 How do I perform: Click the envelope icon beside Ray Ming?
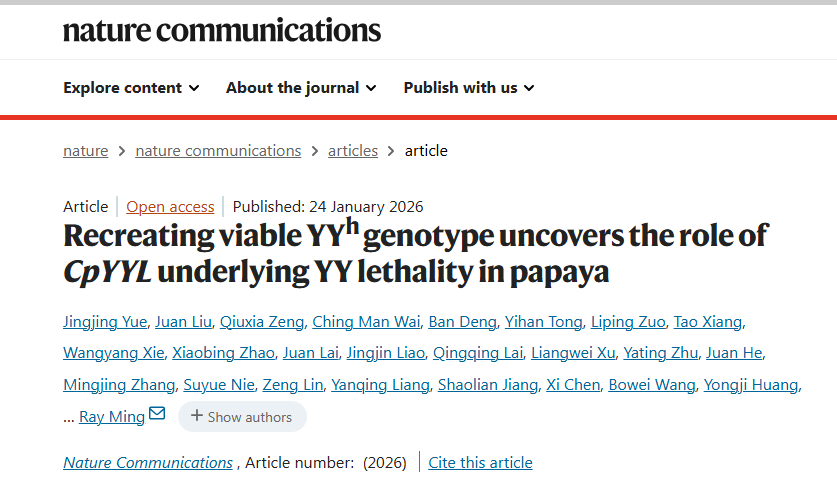157,414
